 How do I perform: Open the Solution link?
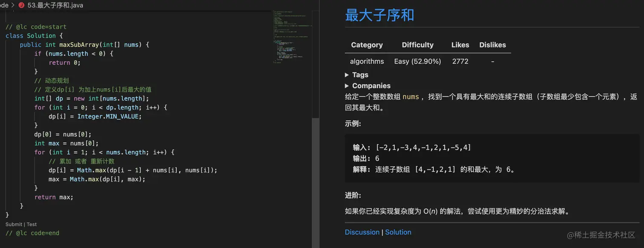click(398, 232)
